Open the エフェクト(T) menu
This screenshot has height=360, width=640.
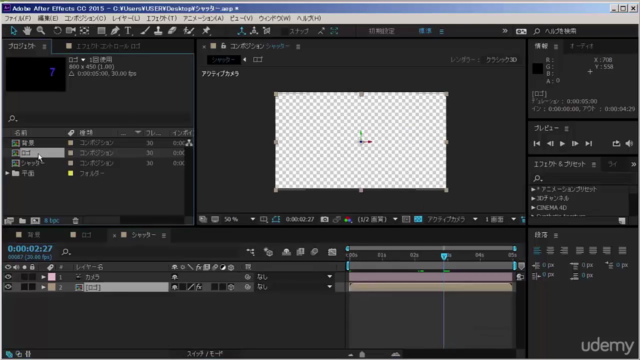point(162,18)
